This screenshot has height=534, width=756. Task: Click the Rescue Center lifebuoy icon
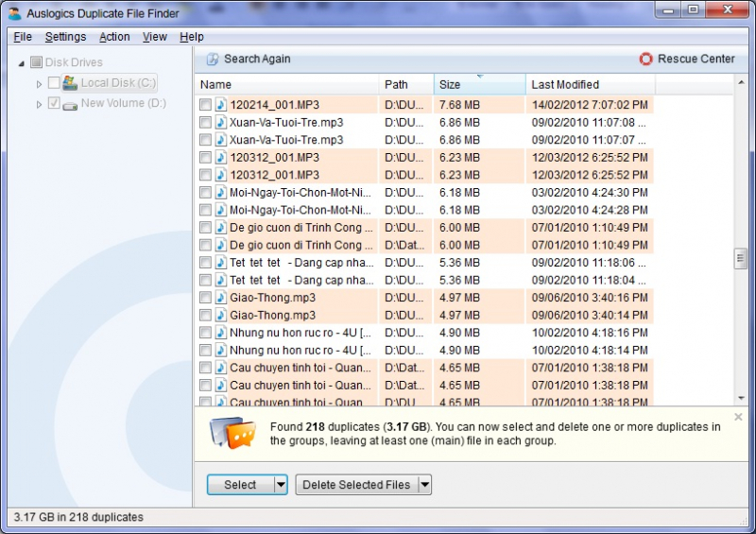coord(646,59)
